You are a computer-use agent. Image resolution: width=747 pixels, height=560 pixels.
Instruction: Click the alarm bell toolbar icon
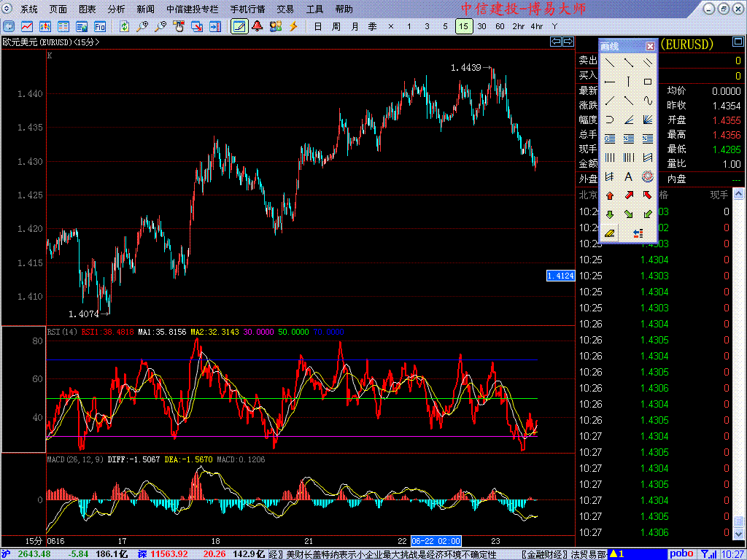pos(258,26)
